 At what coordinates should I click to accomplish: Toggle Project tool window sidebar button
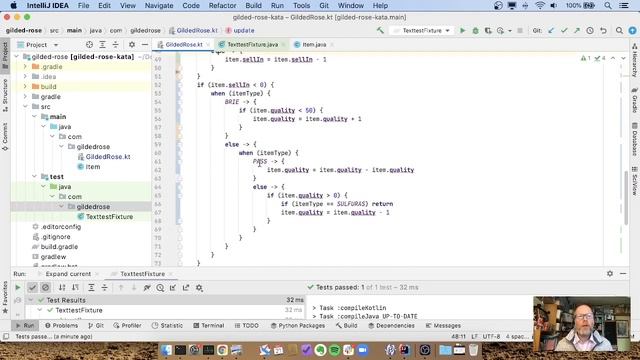[x=5, y=56]
